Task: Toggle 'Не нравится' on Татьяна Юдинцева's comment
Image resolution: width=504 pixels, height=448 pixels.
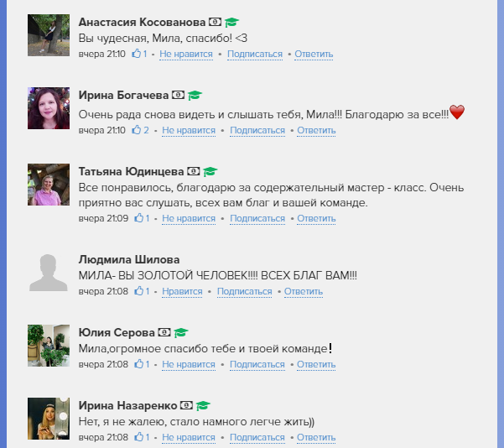Action: coord(189,218)
